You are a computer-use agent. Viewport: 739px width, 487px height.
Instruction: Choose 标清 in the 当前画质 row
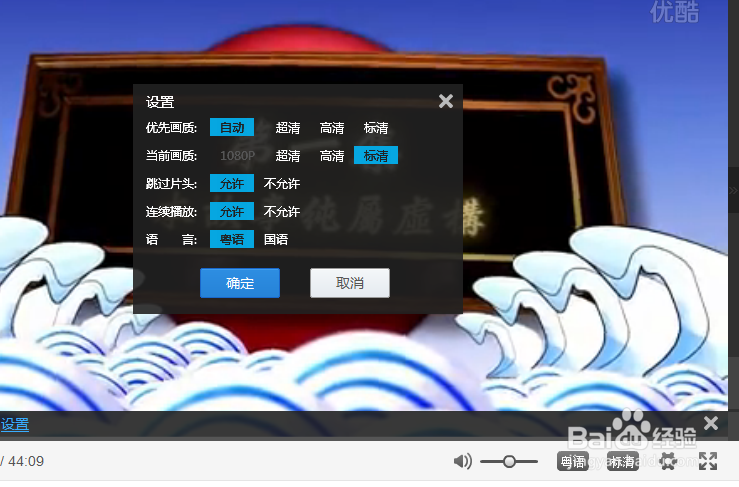click(376, 155)
